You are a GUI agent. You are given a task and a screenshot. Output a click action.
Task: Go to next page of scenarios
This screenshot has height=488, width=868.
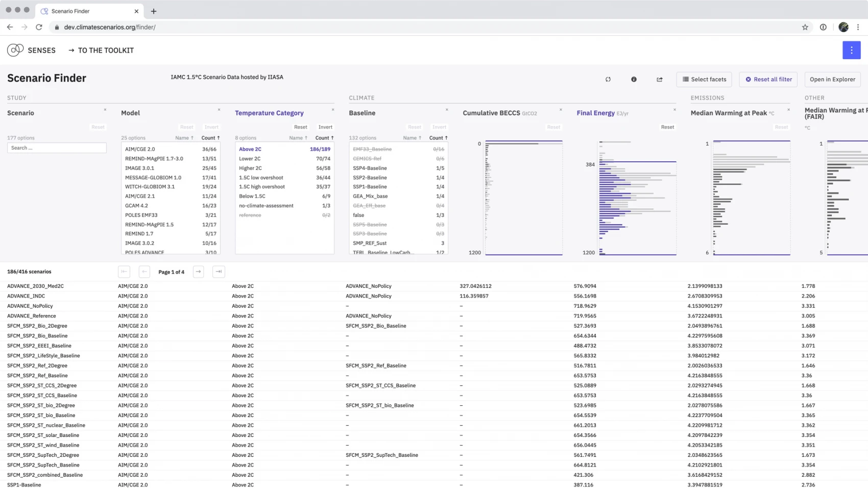199,272
